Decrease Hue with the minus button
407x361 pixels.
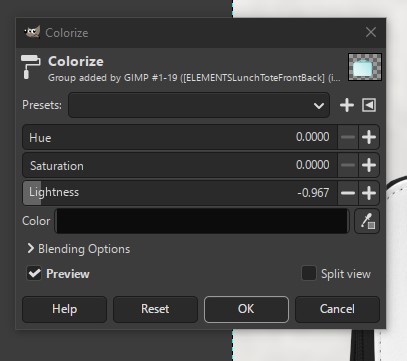[x=348, y=137]
